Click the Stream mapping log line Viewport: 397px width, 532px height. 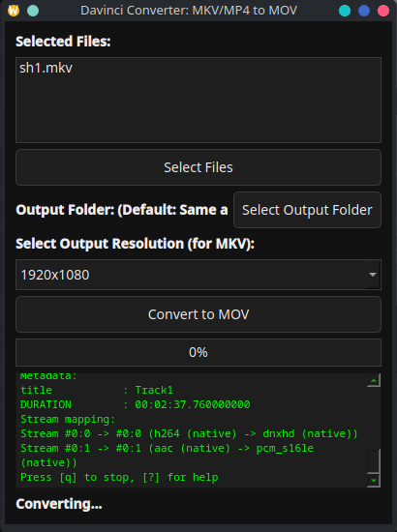(x=68, y=419)
